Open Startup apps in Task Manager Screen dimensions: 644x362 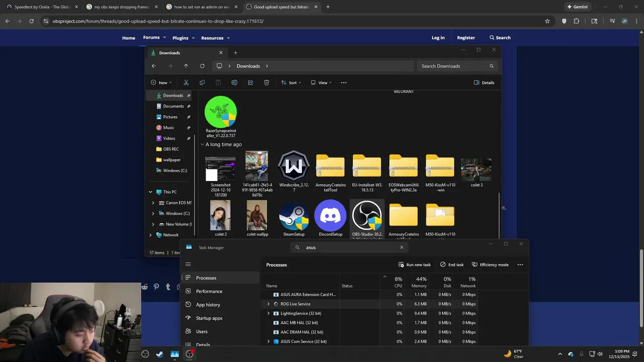point(220,318)
